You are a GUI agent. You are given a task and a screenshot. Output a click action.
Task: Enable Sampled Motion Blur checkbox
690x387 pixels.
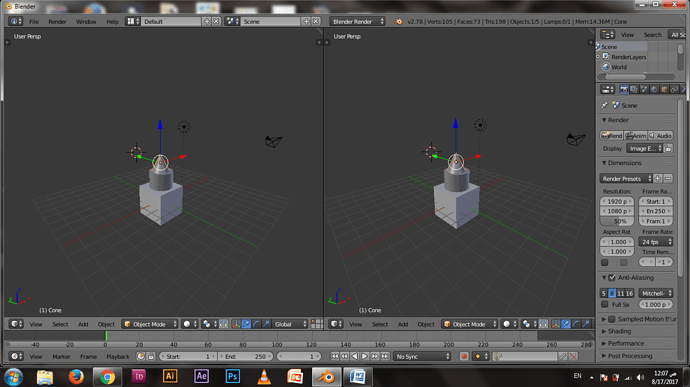coord(612,319)
